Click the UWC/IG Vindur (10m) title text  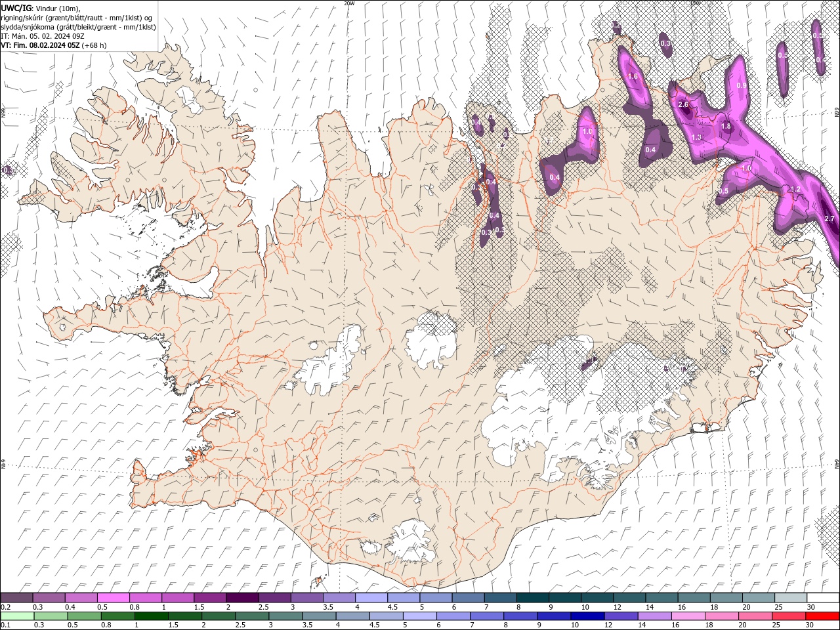pyautogui.click(x=40, y=8)
